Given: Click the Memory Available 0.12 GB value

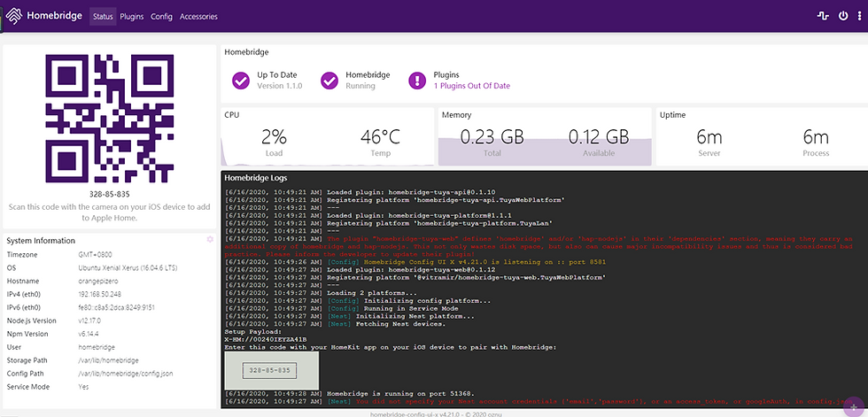Looking at the screenshot, I should (x=599, y=136).
